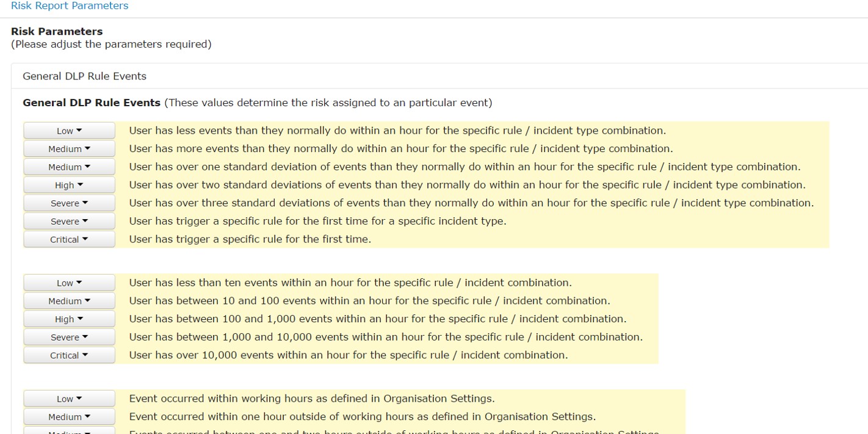868x434 pixels.
Task: Open Severe dropdown for 1,000 to 10,000 events
Action: pos(69,338)
